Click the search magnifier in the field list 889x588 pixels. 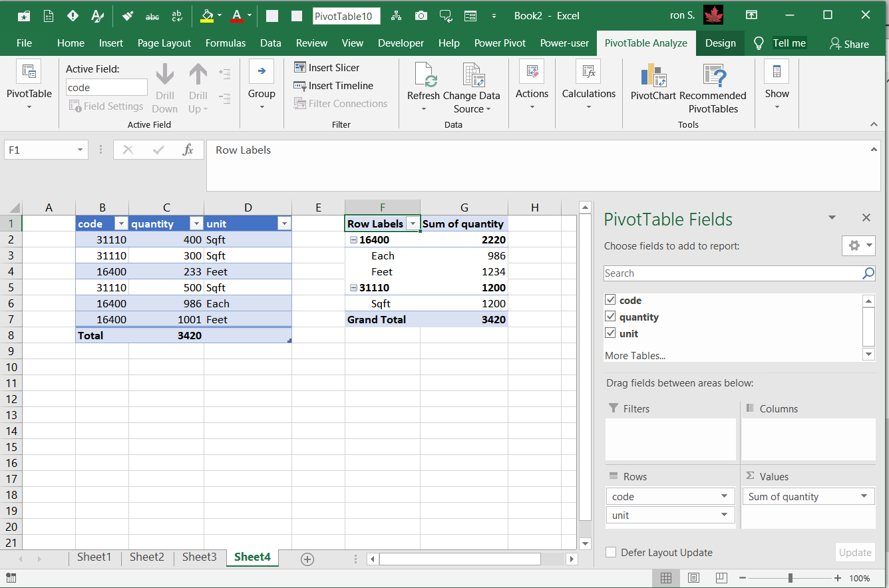pos(868,273)
